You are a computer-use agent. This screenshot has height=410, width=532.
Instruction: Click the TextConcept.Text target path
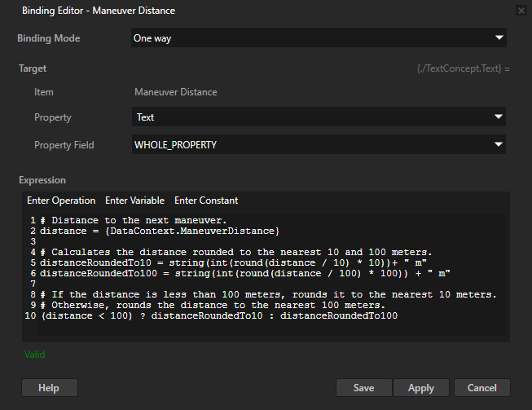[462, 69]
